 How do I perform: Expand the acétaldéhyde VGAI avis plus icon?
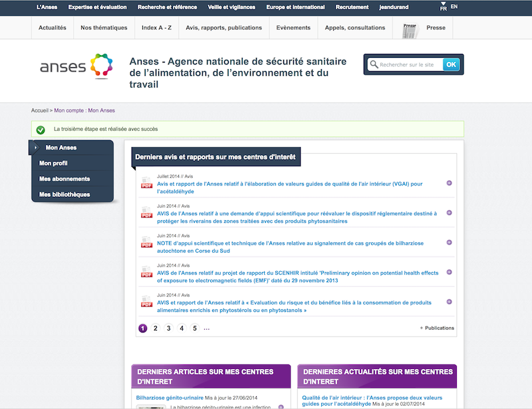coord(449,183)
